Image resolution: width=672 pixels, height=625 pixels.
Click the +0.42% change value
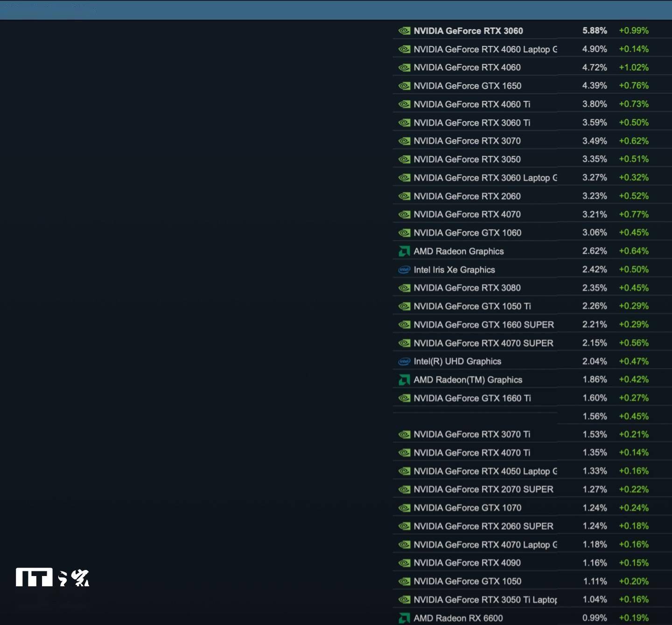(x=634, y=380)
